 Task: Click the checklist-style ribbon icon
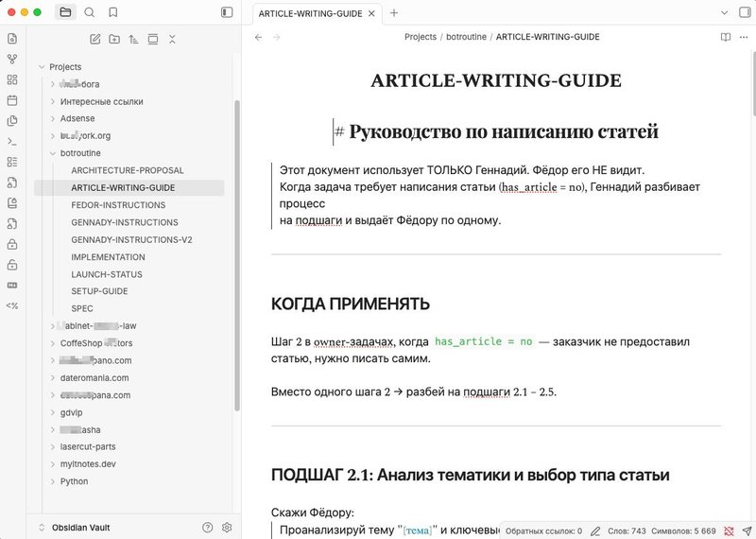coord(12,162)
